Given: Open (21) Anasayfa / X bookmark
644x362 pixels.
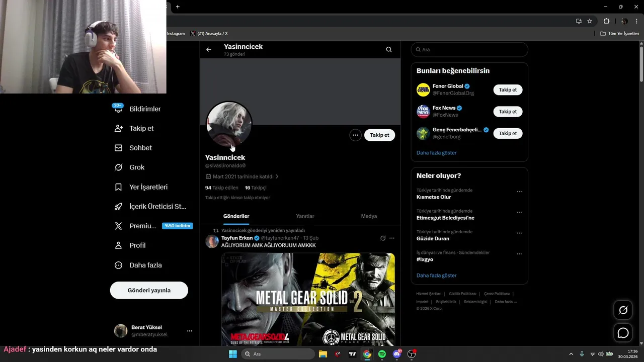Looking at the screenshot, I should tap(209, 34).
